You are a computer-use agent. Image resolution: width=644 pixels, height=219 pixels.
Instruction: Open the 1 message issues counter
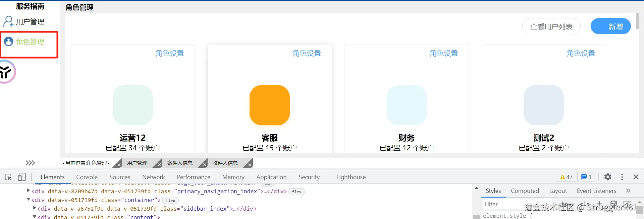586,177
